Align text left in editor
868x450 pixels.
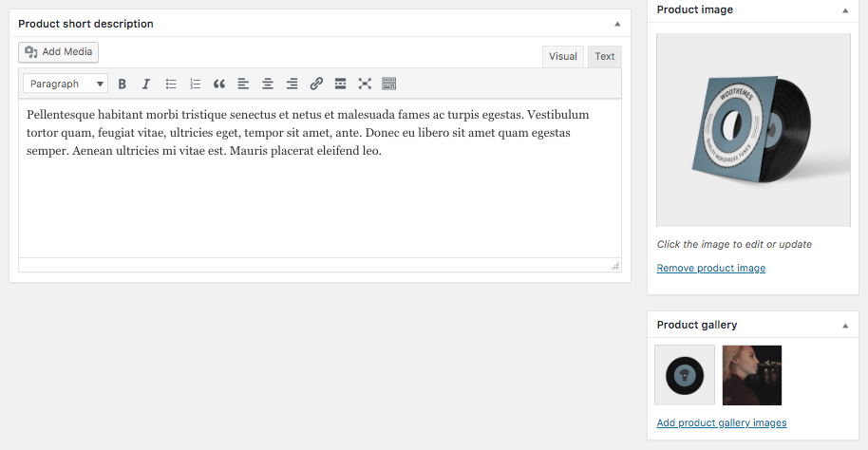click(243, 84)
